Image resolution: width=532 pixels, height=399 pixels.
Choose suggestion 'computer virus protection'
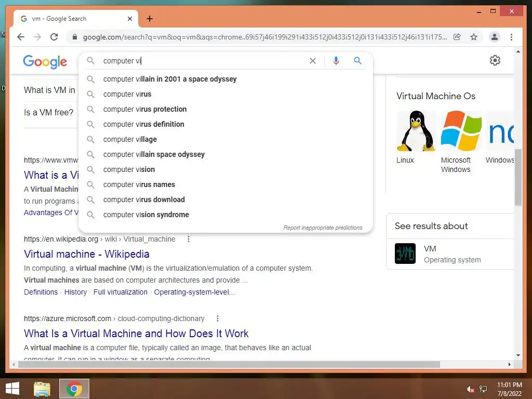225,109
